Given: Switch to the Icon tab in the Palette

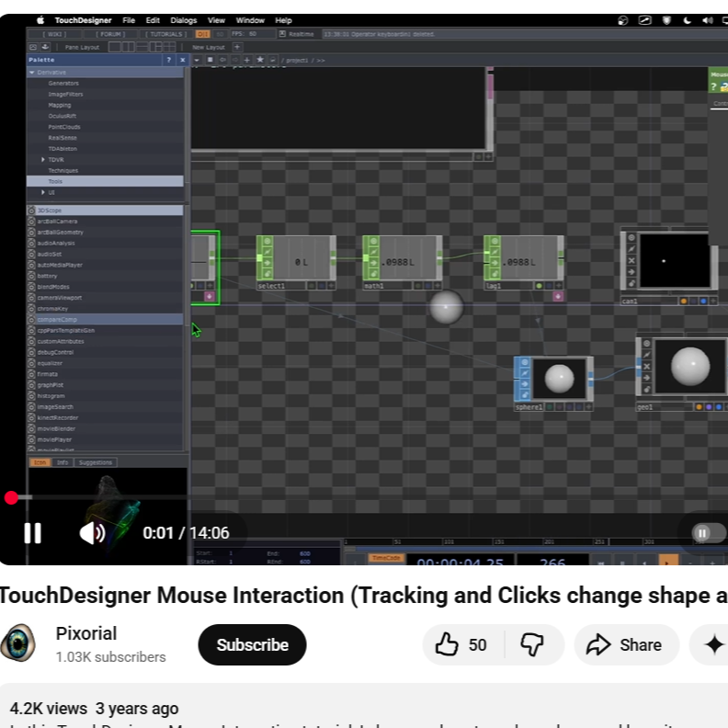Looking at the screenshot, I should 40,462.
